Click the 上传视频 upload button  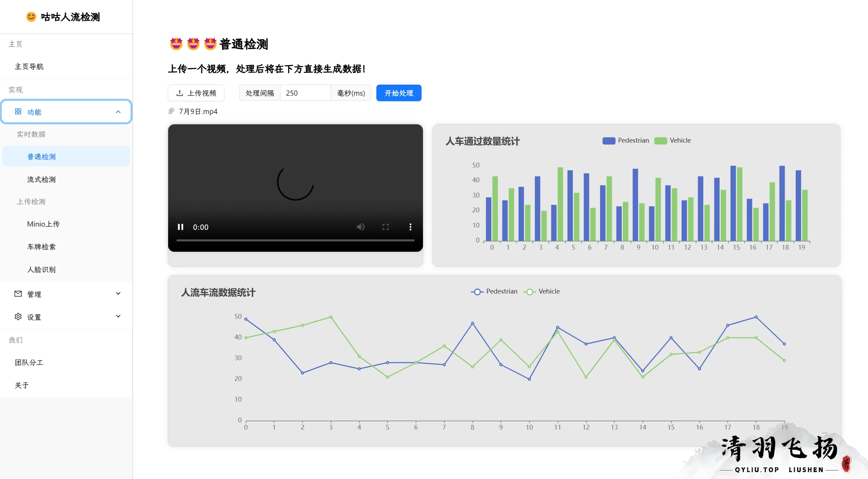pos(196,93)
